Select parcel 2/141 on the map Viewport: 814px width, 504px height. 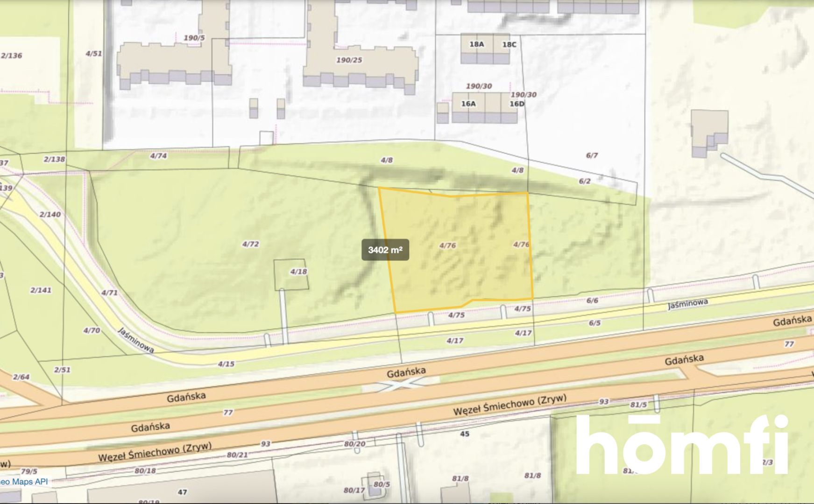[41, 290]
